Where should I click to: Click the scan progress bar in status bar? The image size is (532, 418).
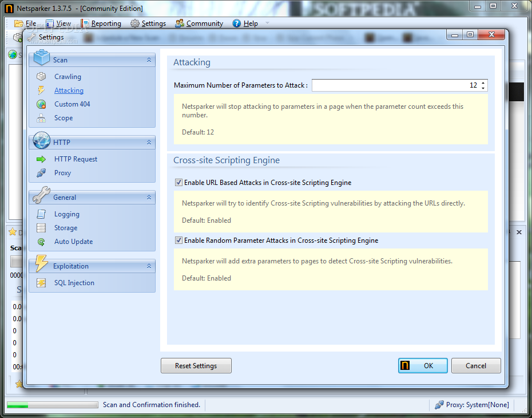52,405
